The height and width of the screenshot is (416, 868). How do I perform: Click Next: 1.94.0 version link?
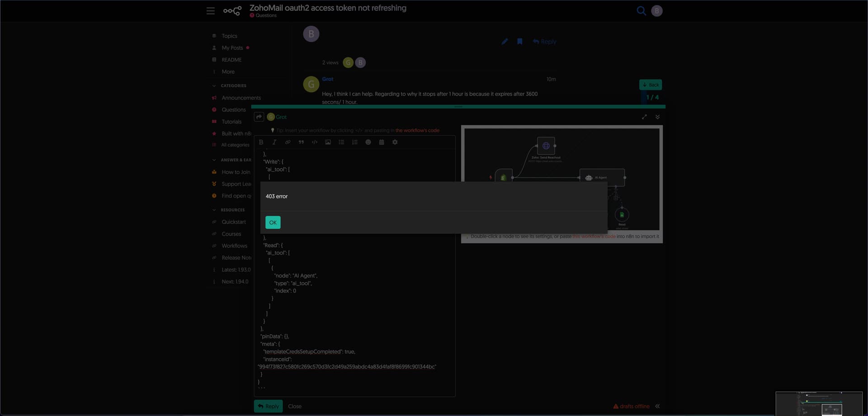(x=235, y=282)
